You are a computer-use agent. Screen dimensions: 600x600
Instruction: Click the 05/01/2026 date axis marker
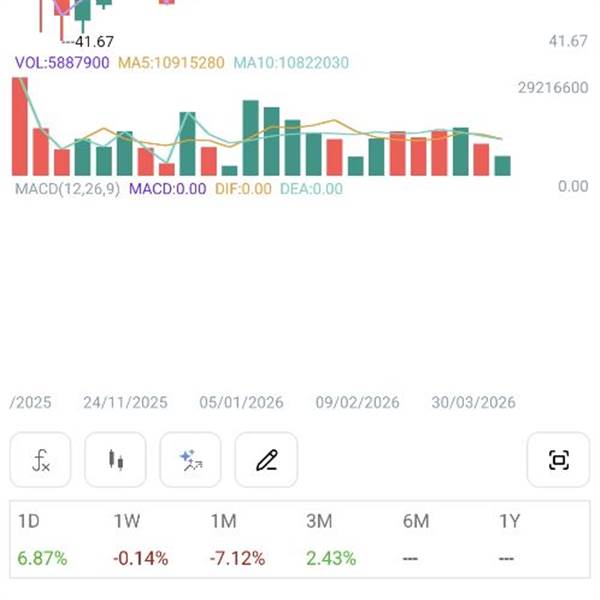point(241,403)
